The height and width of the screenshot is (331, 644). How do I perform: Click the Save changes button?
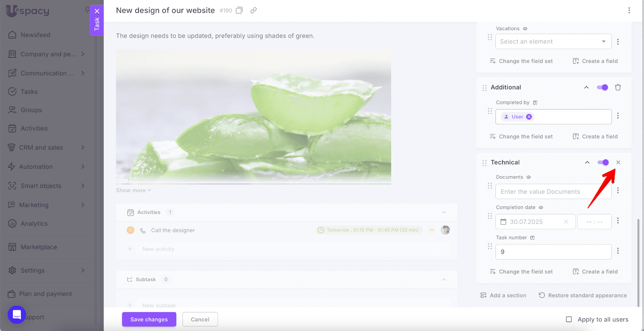pos(149,319)
